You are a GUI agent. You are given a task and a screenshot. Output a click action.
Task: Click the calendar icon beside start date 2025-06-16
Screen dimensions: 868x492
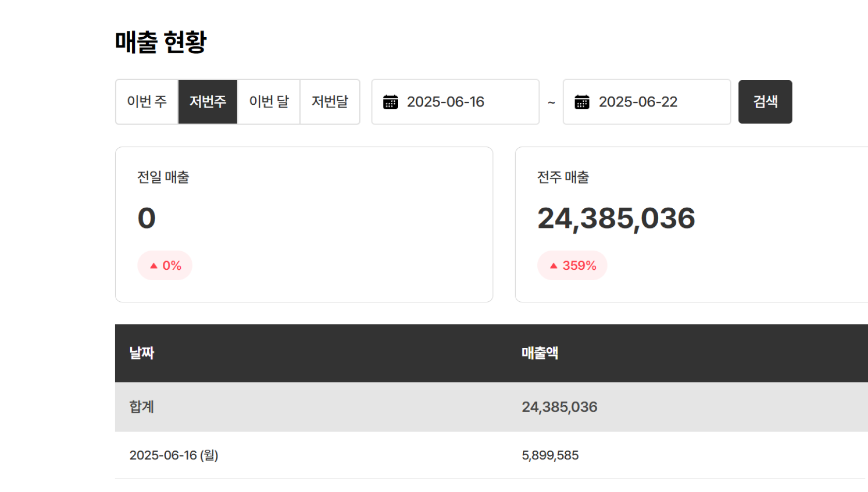click(390, 102)
